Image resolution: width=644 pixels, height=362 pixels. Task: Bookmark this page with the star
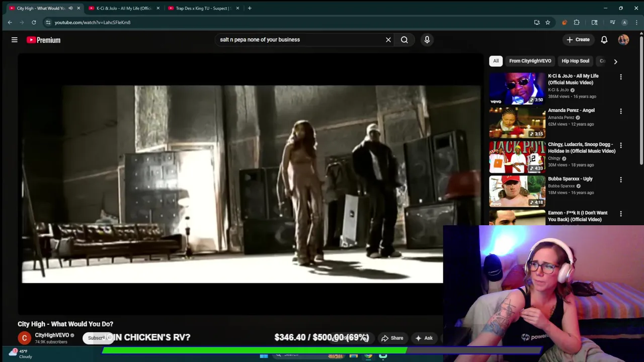point(547,22)
